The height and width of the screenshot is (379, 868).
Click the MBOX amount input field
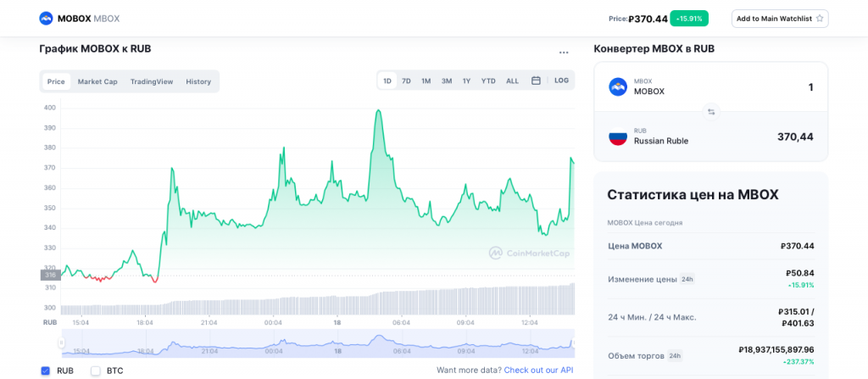coord(763,86)
